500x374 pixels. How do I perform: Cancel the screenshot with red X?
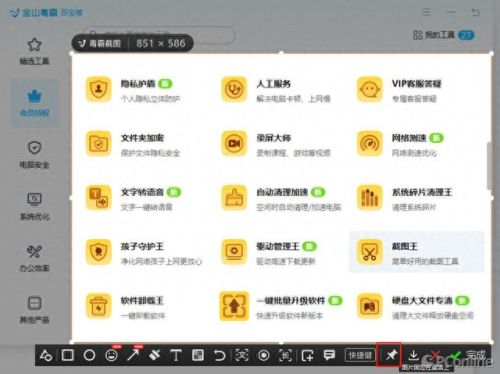coord(435,355)
